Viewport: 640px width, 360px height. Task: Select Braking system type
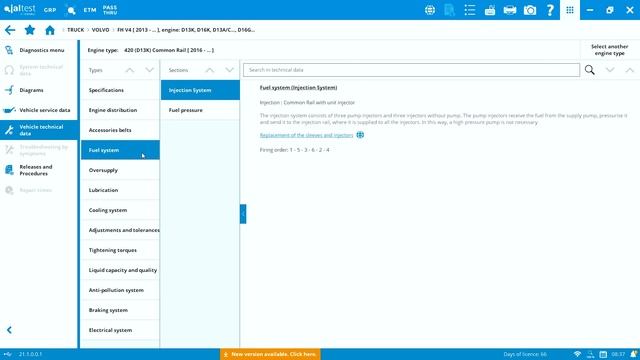[120, 310]
